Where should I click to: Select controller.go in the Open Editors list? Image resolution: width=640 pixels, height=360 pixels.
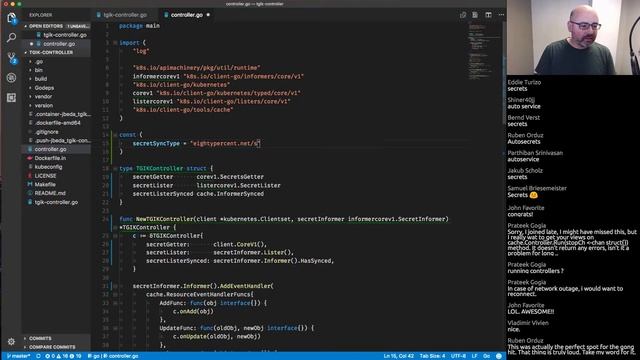(x=57, y=44)
